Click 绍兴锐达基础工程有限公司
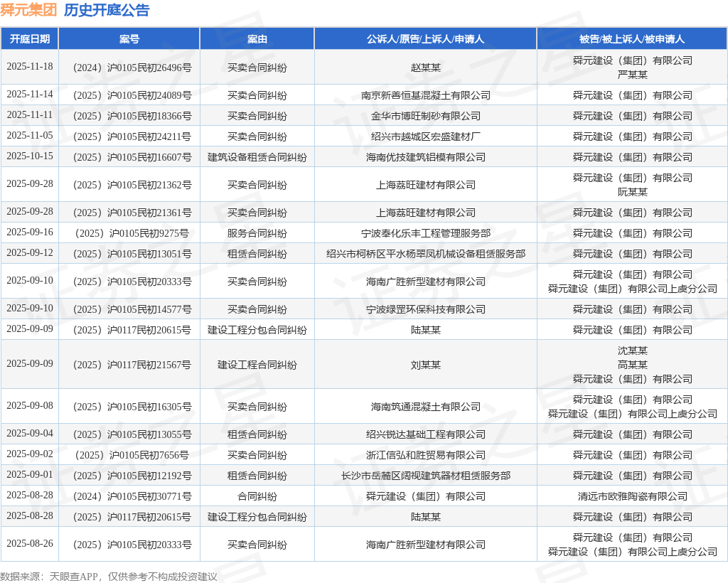The height and width of the screenshot is (583, 728). pos(425,434)
